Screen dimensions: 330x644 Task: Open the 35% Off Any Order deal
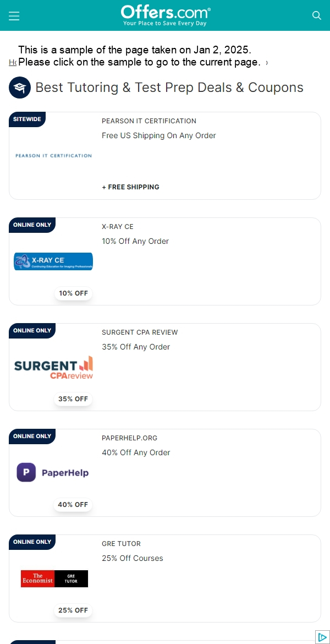tap(136, 347)
